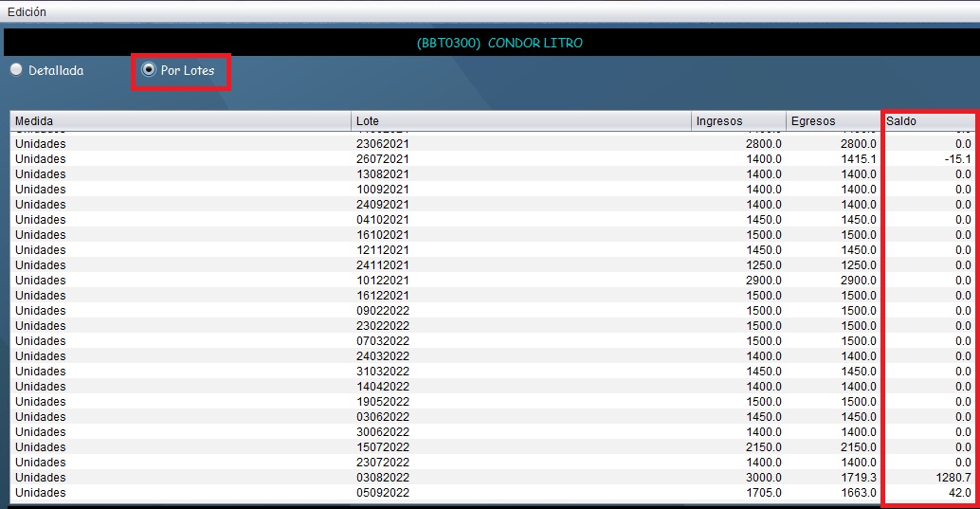The height and width of the screenshot is (509, 980).
Task: Click the 42.0 saldo value
Action: point(959,493)
